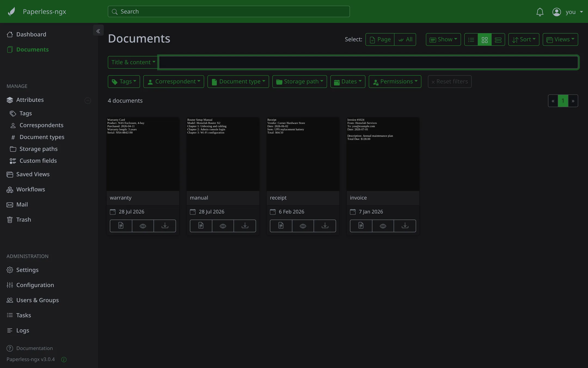Go to Dashboard in sidebar
The width and height of the screenshot is (588, 368).
(31, 34)
